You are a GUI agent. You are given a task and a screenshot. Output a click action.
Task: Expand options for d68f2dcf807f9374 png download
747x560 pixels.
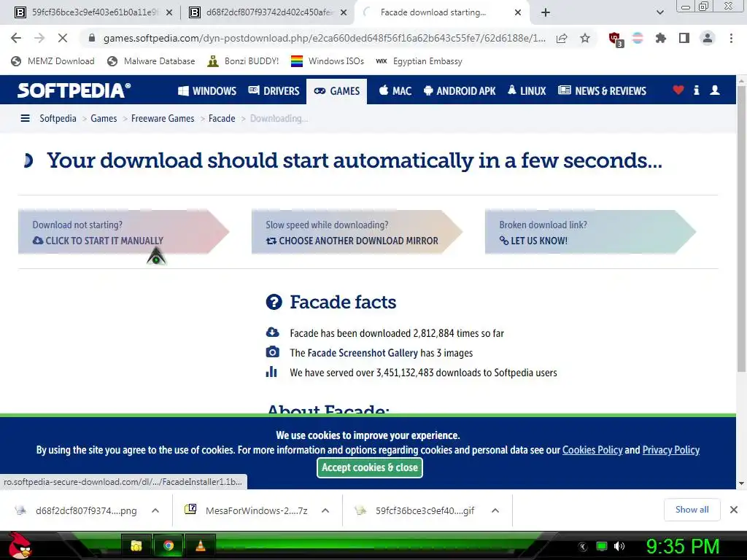click(155, 510)
